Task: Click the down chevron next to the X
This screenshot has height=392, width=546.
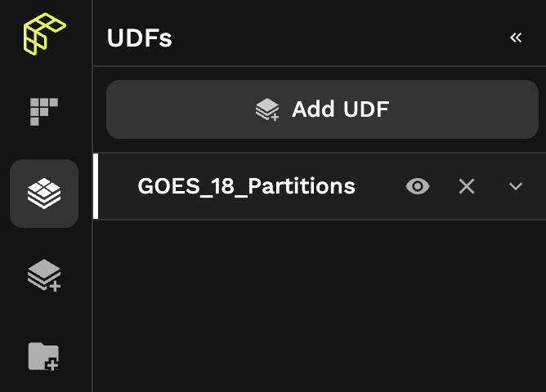Action: point(516,186)
